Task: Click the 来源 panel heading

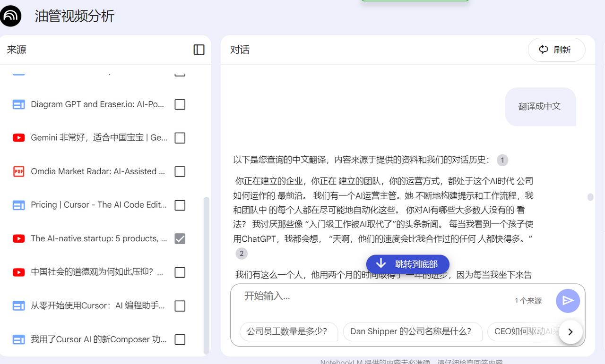Action: coord(17,50)
